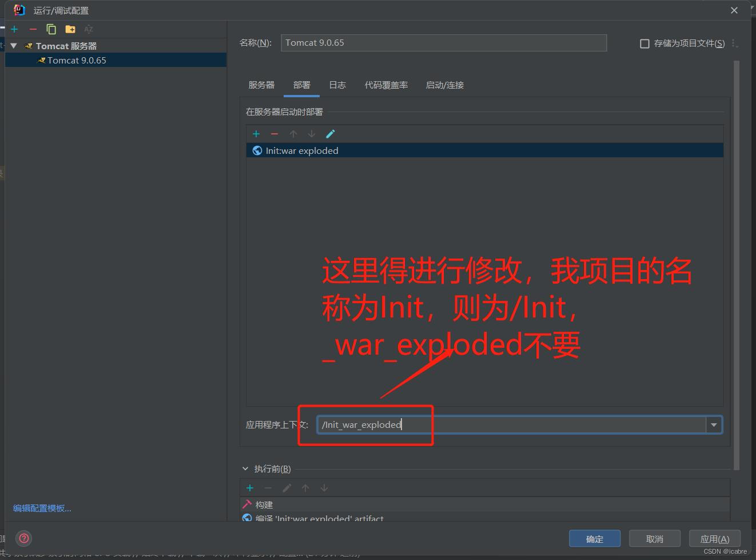Open the 启动/连接 tab
The width and height of the screenshot is (756, 560).
click(445, 85)
